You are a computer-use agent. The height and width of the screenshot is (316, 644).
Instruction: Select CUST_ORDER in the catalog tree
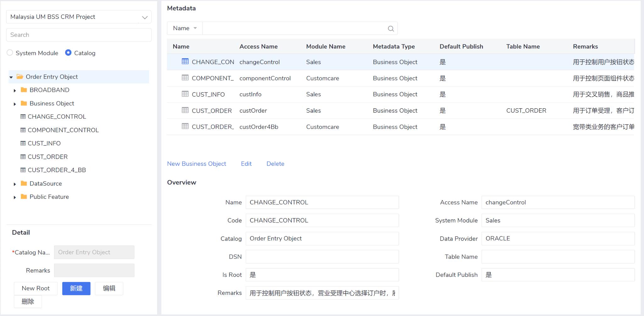coord(47,157)
